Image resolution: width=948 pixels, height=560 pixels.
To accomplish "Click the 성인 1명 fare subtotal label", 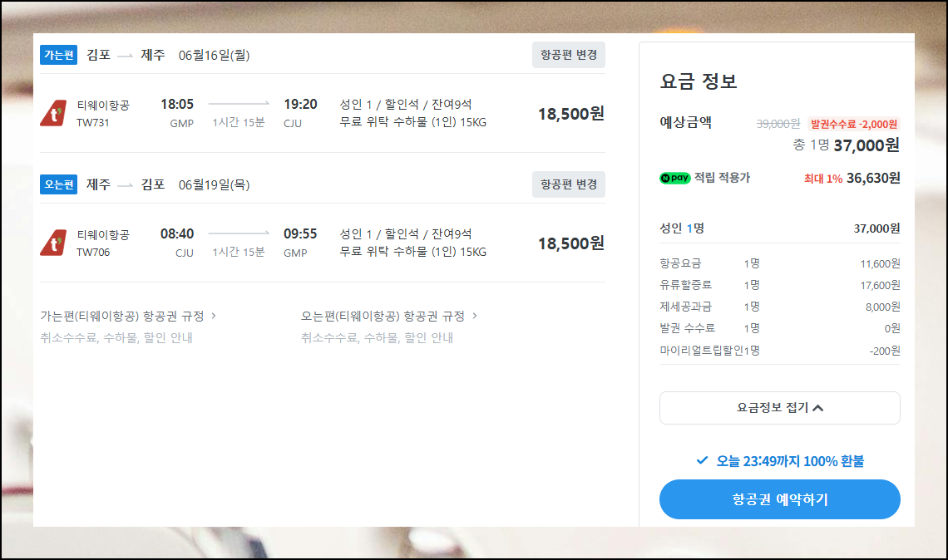I will coord(682,228).
